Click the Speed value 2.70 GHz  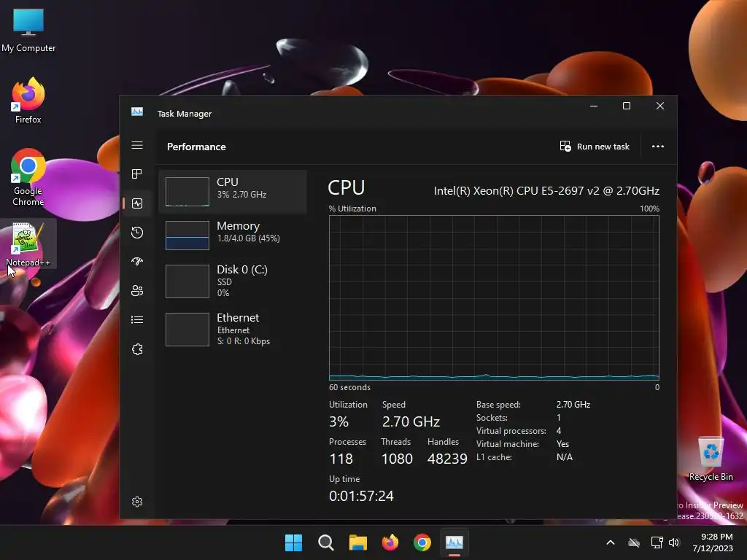pos(411,421)
